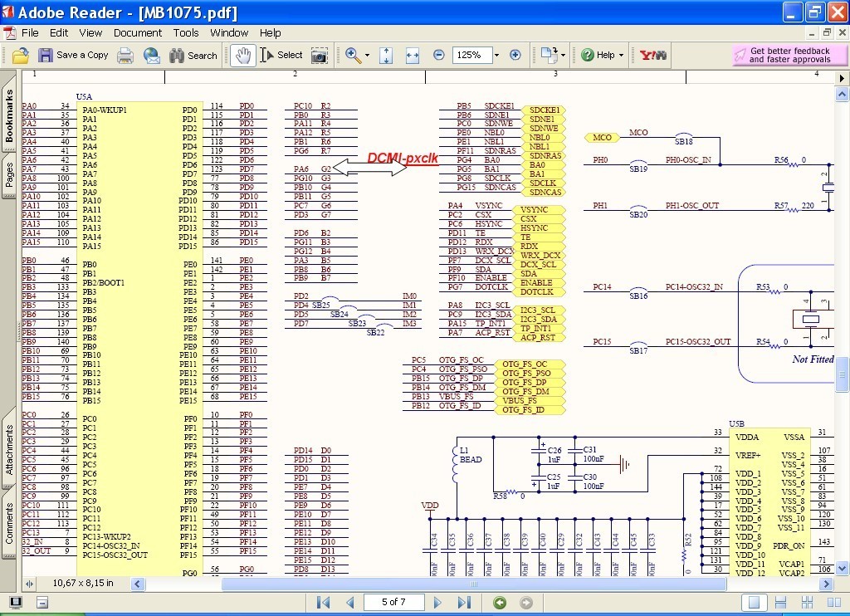Switch to Continuous page layout
The width and height of the screenshot is (850, 616).
tap(780, 603)
